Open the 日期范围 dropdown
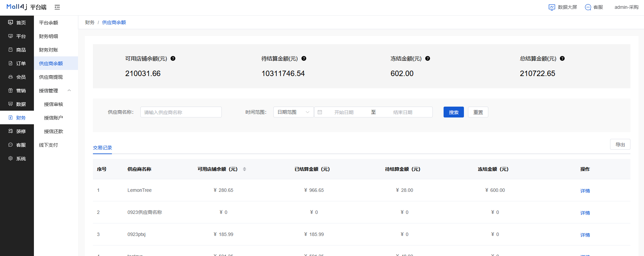The image size is (644, 256). pyautogui.click(x=294, y=112)
